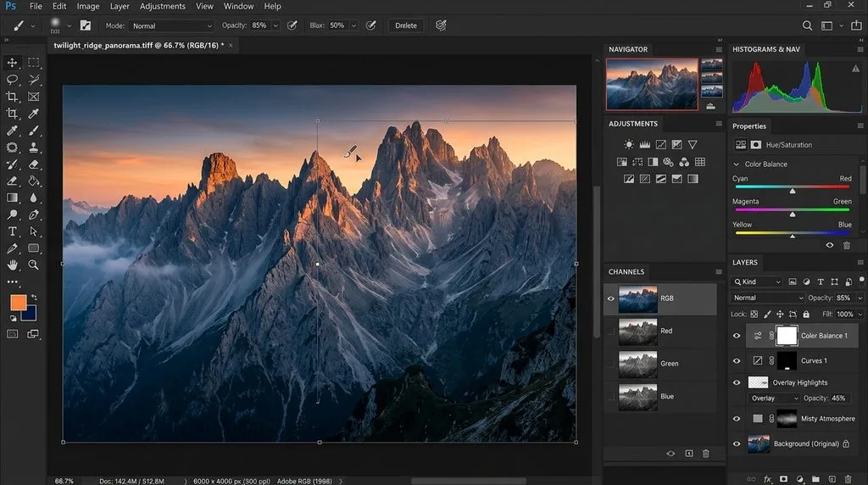Open Navigator panel options menu
868x485 pixels.
point(719,49)
